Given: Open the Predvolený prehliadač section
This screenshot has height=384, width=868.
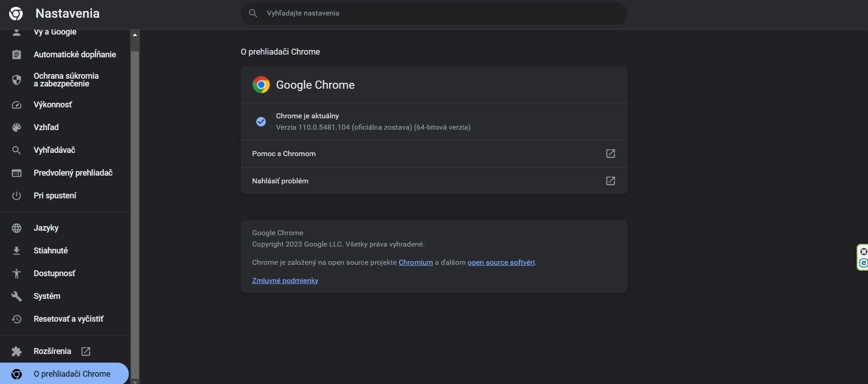Looking at the screenshot, I should coord(73,173).
